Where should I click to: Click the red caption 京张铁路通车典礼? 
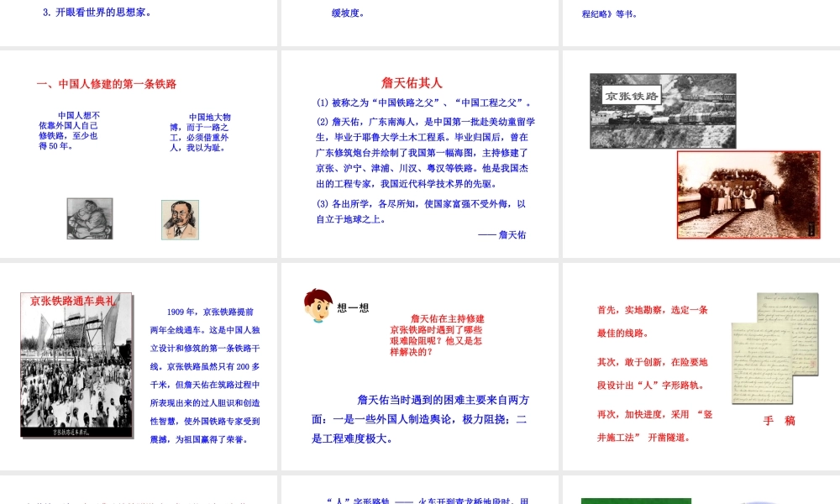(72, 301)
